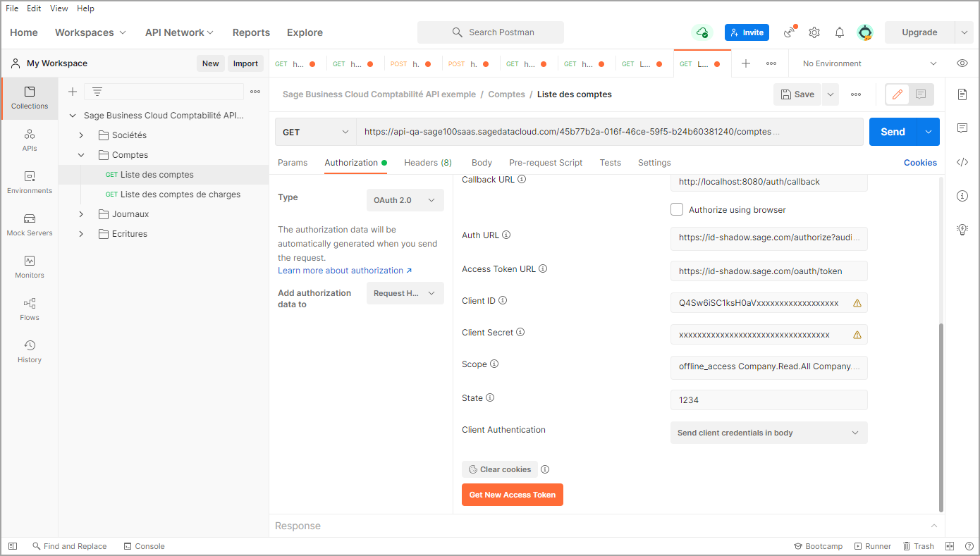The image size is (980, 556).
Task: Open the APIs sidebar section
Action: click(30, 140)
